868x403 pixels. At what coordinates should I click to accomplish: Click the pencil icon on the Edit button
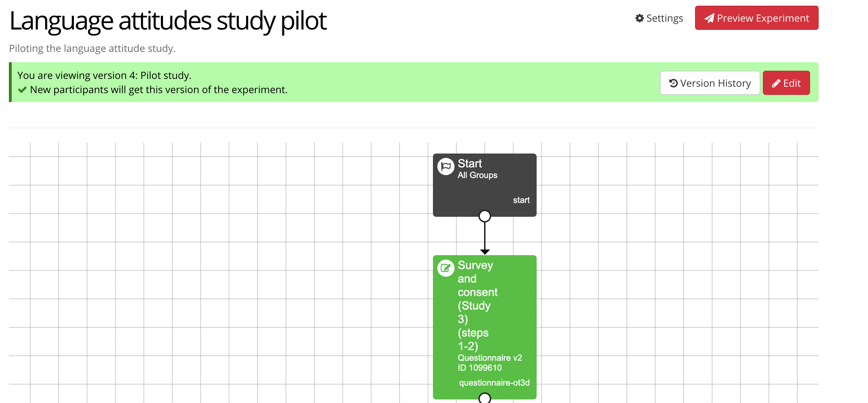(776, 84)
